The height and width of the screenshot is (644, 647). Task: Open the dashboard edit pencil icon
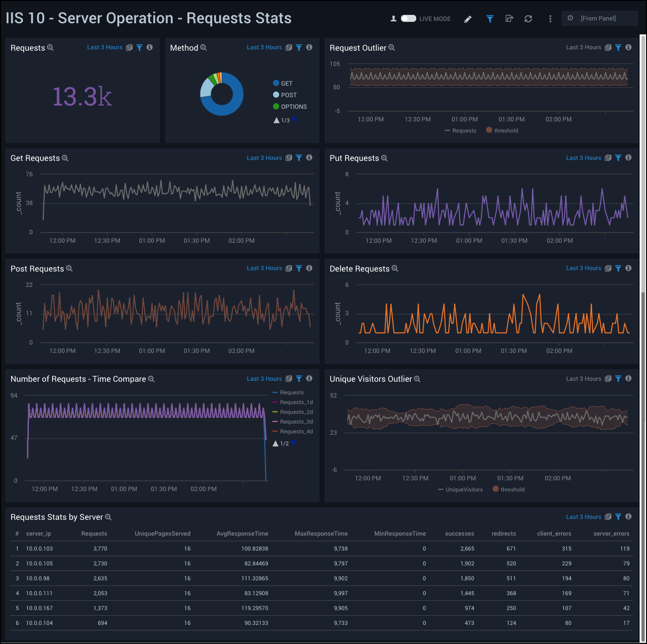pyautogui.click(x=468, y=19)
